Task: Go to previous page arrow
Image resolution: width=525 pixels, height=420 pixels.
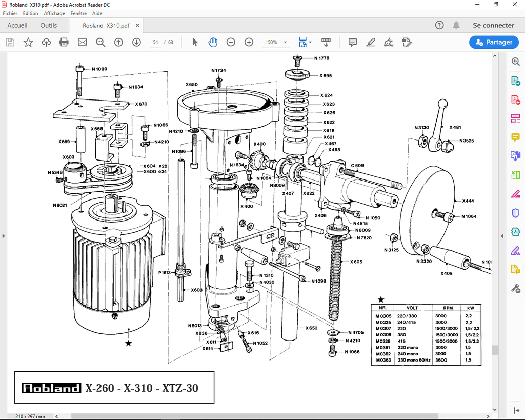Action: coord(118,42)
